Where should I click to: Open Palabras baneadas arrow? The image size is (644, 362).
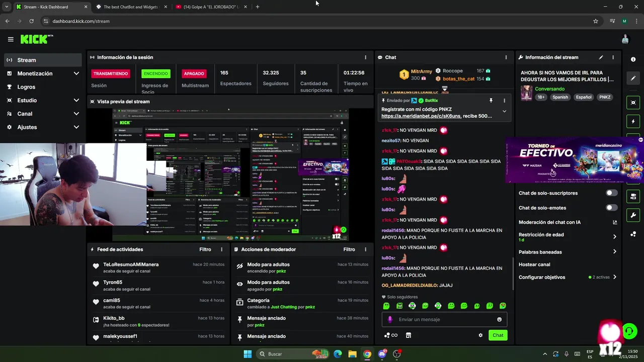pyautogui.click(x=614, y=252)
